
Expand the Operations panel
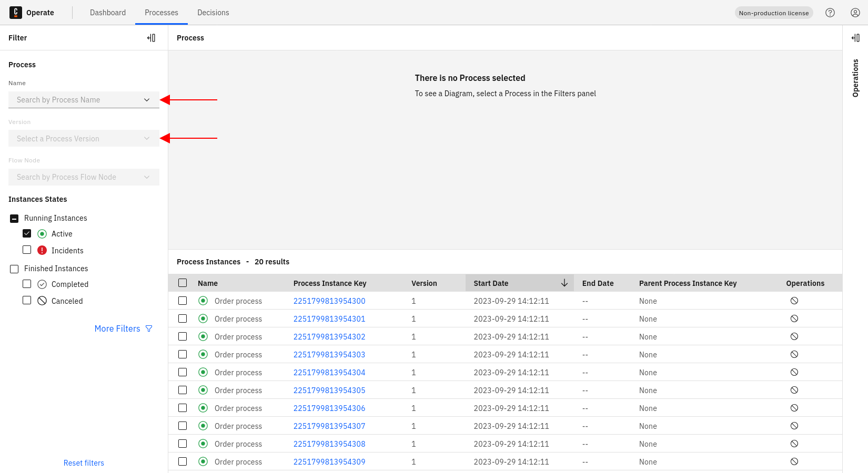pos(855,38)
